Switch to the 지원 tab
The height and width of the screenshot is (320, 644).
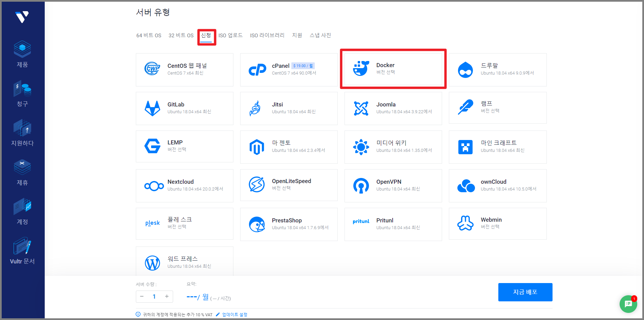(x=297, y=35)
